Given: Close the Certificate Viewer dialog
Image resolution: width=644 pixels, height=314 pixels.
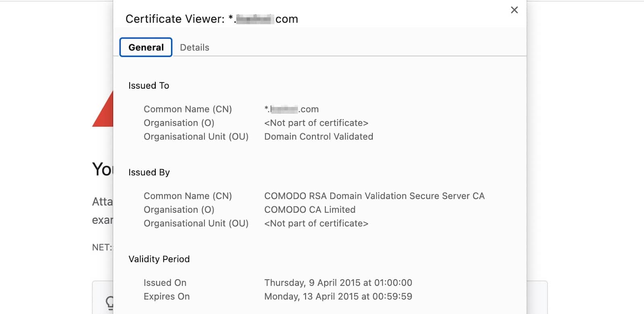Looking at the screenshot, I should [514, 10].
